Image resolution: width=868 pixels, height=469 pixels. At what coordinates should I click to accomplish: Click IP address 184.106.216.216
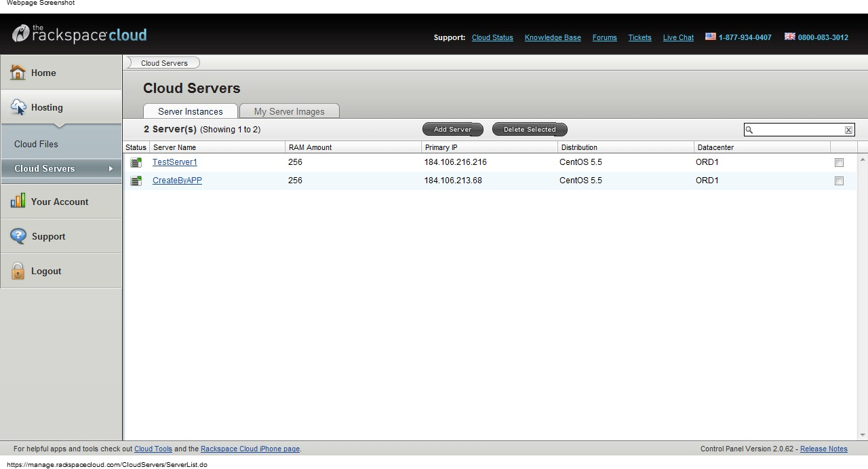(455, 162)
